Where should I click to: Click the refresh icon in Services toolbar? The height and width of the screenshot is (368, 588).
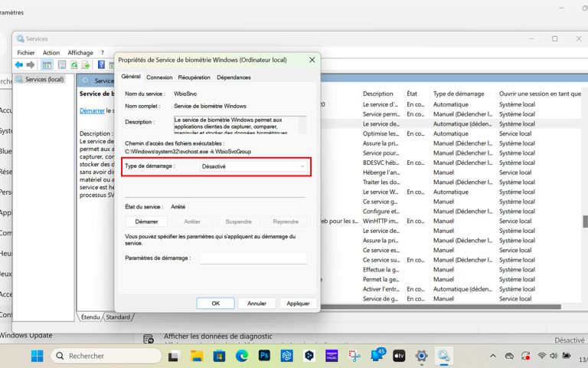click(75, 65)
